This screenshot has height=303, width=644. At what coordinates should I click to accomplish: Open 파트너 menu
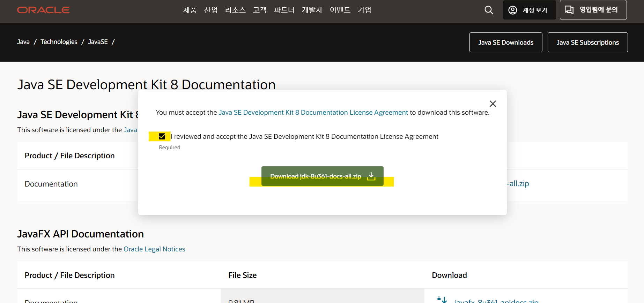pos(284,10)
